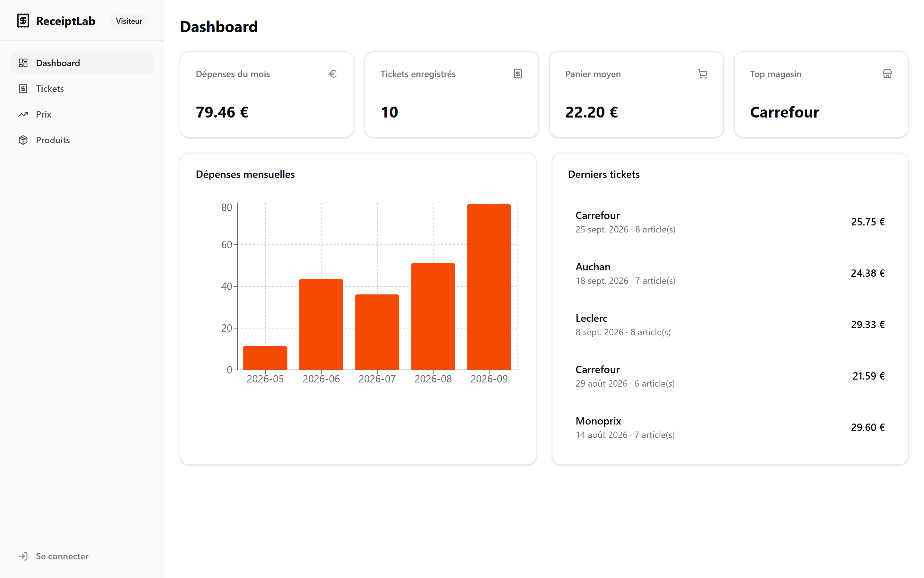Click the Visiteur badge
This screenshot has height=578, width=924.
coord(129,21)
